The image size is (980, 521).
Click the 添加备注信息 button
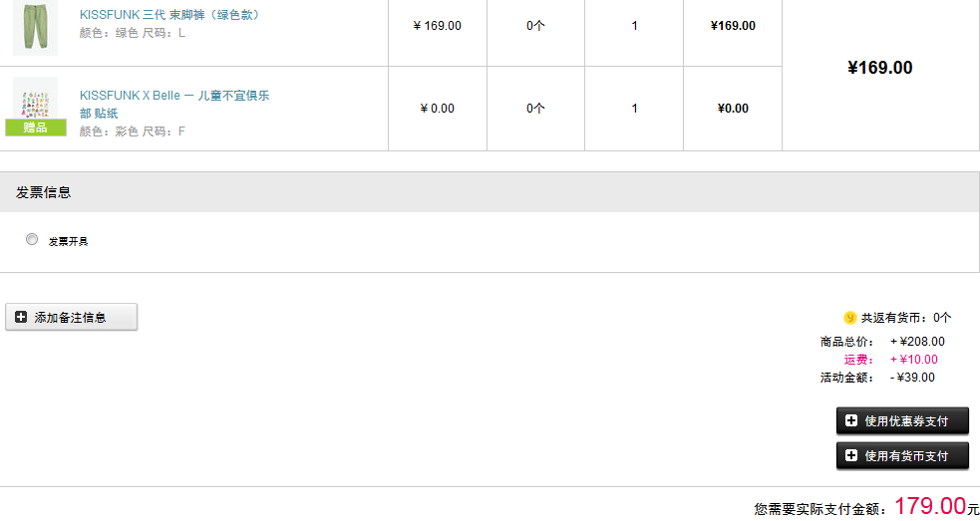click(x=71, y=318)
